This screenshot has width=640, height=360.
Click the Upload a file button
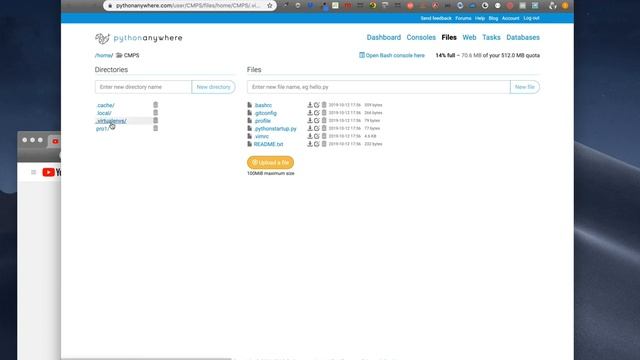click(x=270, y=162)
